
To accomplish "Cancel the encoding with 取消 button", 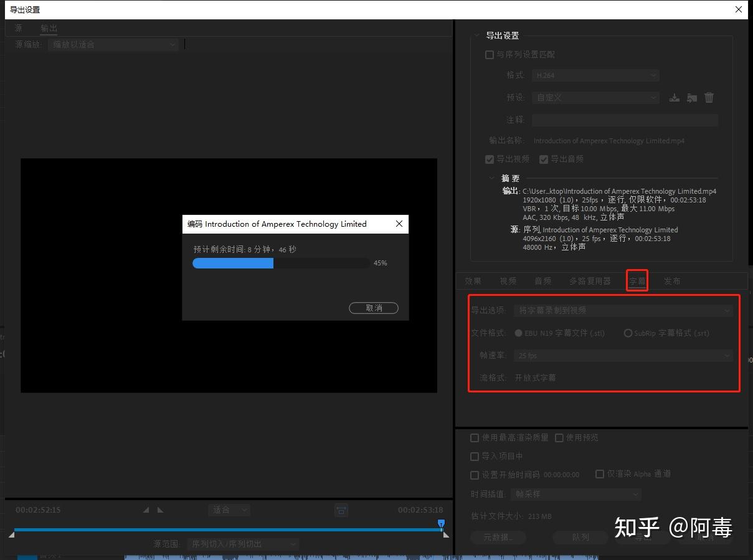I will click(x=373, y=308).
